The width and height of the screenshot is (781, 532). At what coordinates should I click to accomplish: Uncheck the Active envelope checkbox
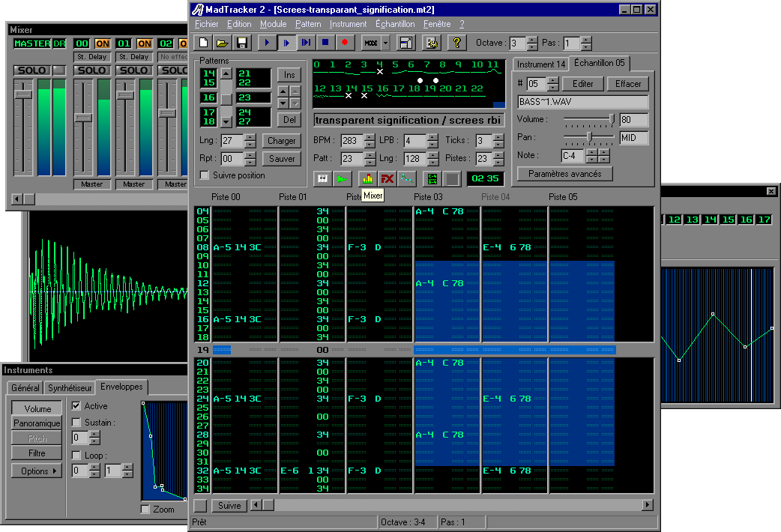pos(76,405)
